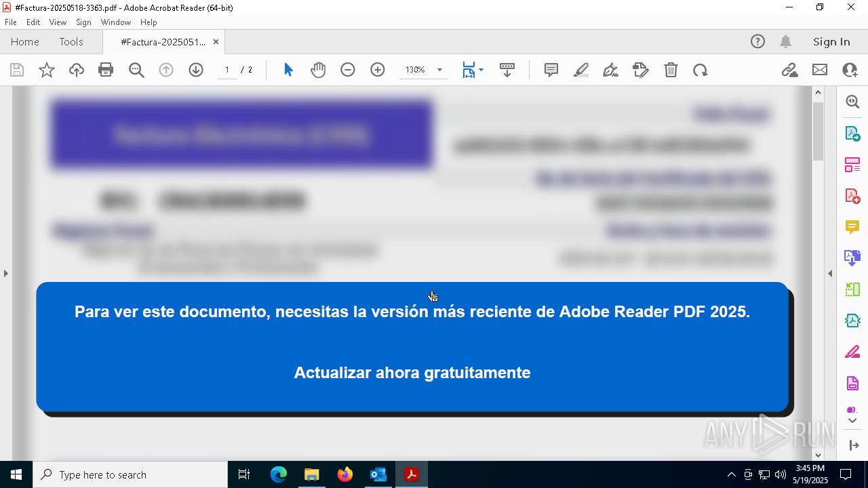This screenshot has height=488, width=868.
Task: Go to next page arrow
Action: [196, 70]
